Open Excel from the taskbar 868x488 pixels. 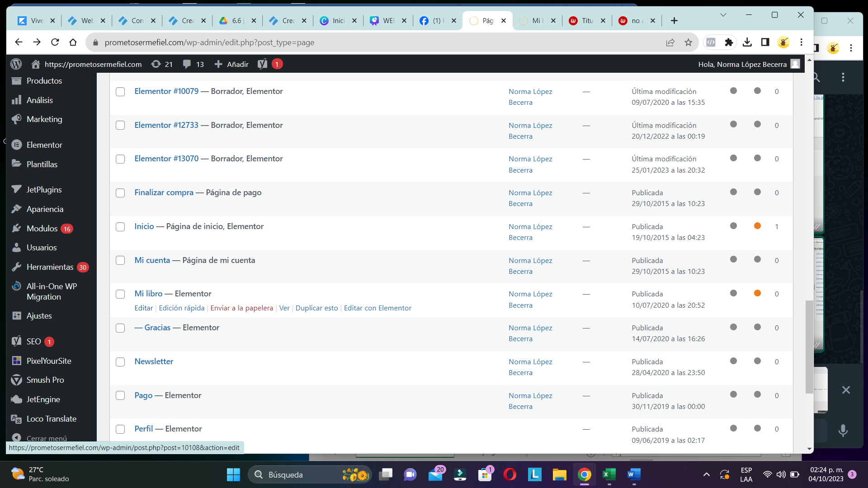pos(609,474)
